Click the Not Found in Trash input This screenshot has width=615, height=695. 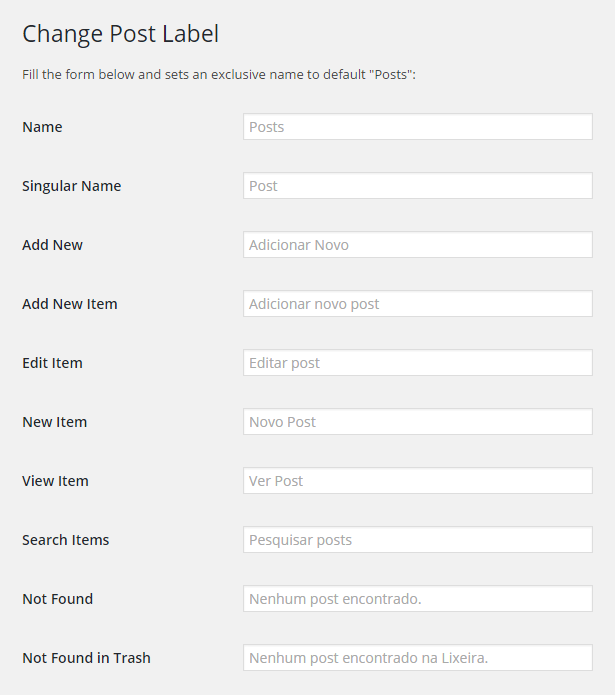pyautogui.click(x=418, y=657)
